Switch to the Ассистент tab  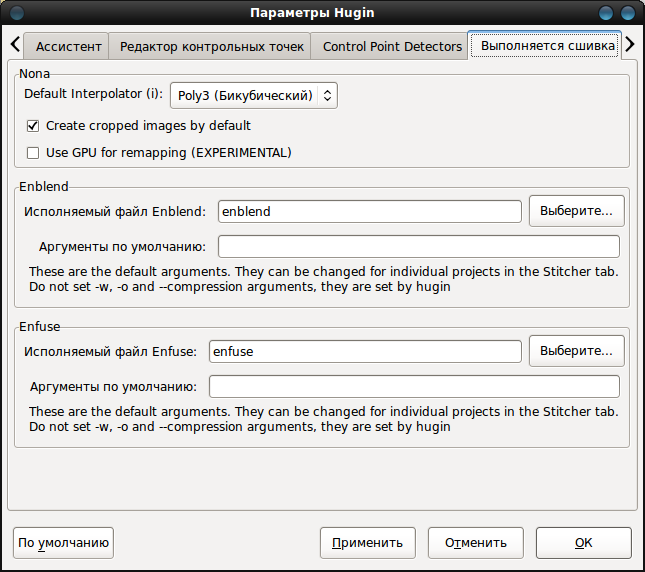point(68,46)
